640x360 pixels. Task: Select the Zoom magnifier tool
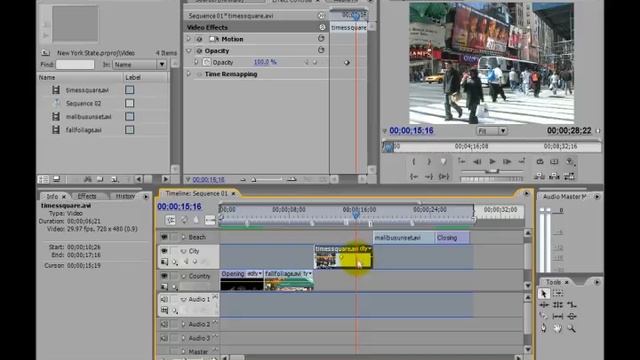click(x=571, y=328)
